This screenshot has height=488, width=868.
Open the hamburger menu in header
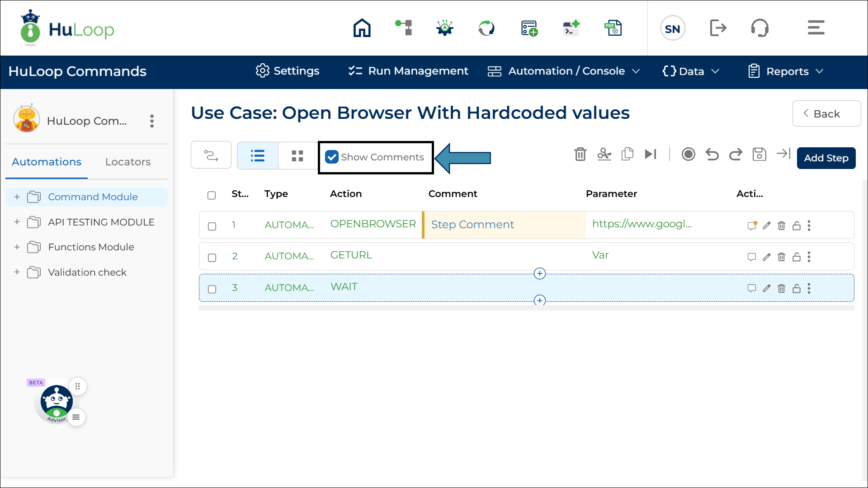click(816, 28)
